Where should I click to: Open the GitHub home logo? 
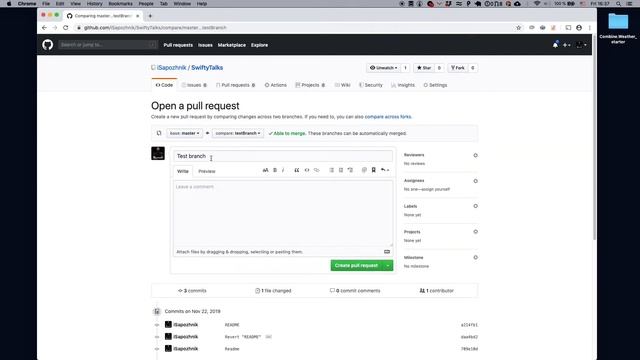pos(48,44)
